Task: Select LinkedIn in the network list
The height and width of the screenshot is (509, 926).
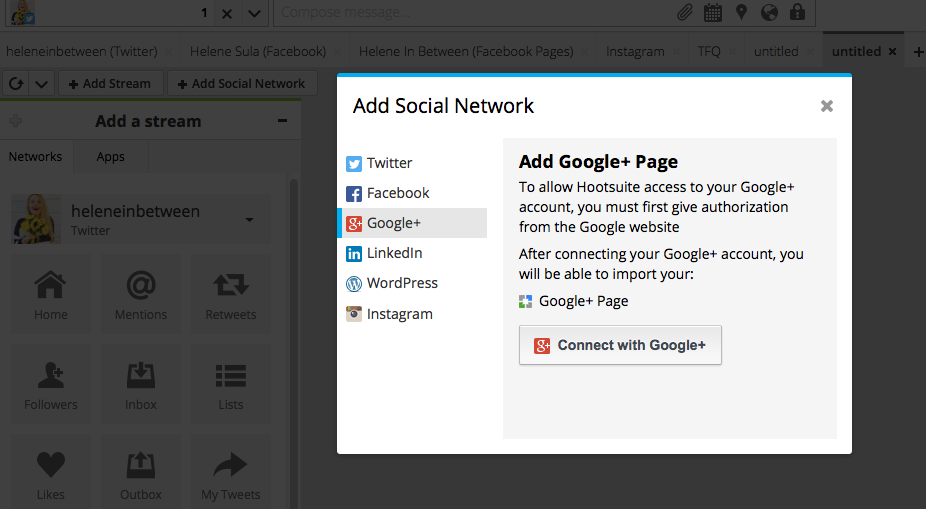Action: [x=412, y=253]
